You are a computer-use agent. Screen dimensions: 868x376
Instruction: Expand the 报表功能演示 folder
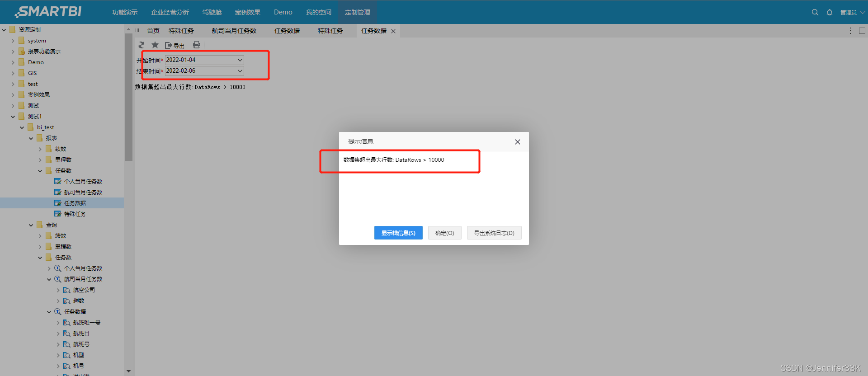(x=13, y=52)
